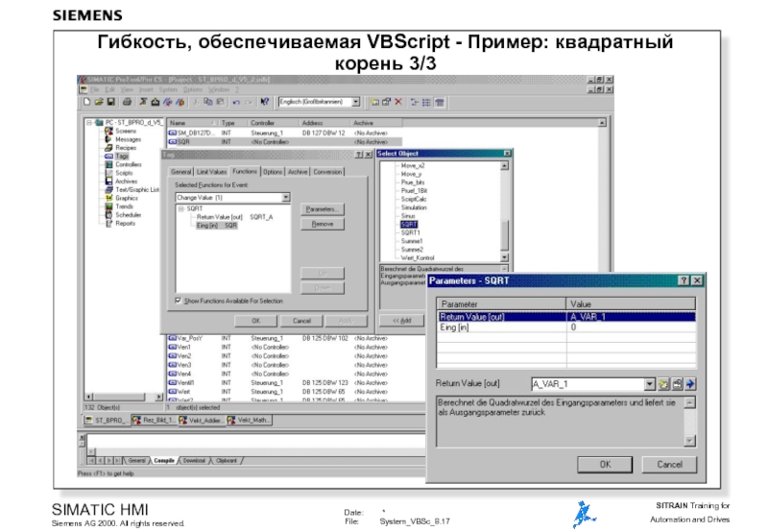Click properties icon beside A_VAR_1 field
Viewport: 768px width, 532px height.
pyautogui.click(x=677, y=384)
